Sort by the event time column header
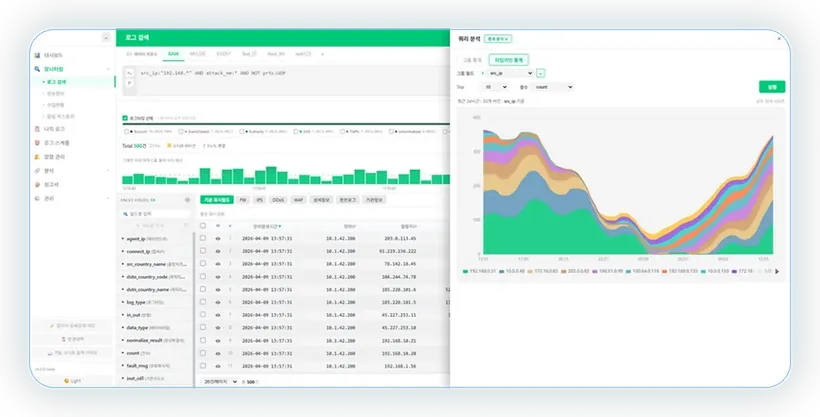This screenshot has width=820, height=417. pyautogui.click(x=267, y=226)
